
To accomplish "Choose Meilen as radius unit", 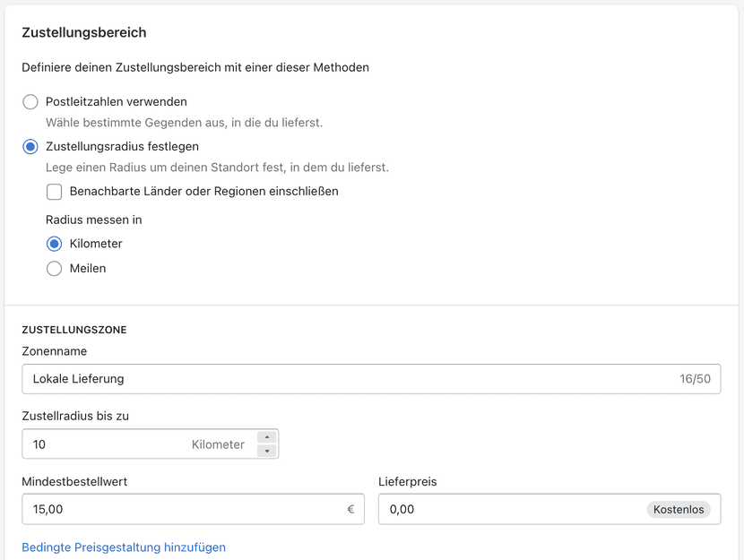I will (54, 269).
